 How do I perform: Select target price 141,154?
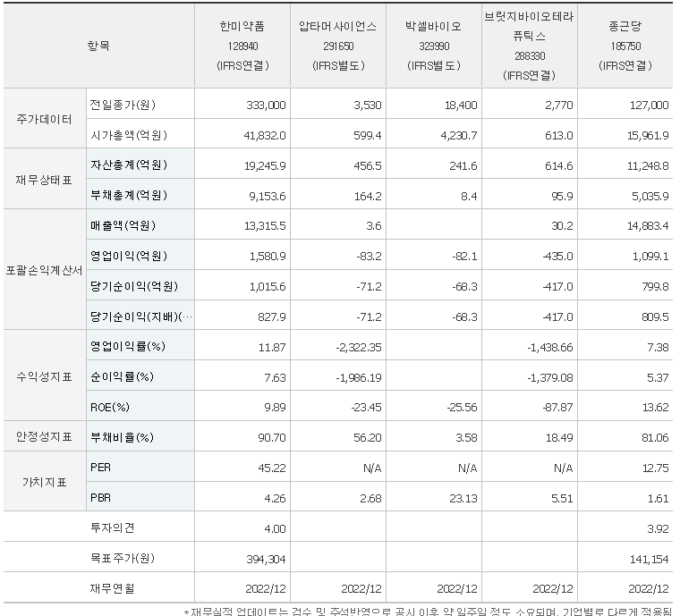point(649,560)
